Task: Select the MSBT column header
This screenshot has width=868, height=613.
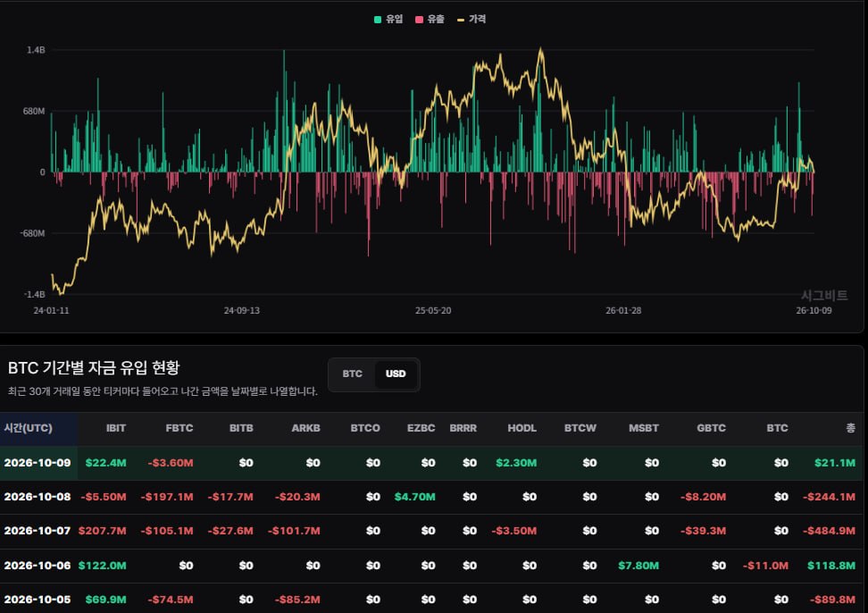Action: tap(644, 428)
